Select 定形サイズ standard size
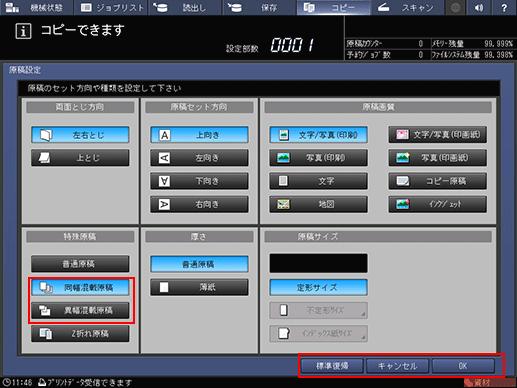Image resolution: width=517 pixels, height=388 pixels. [319, 287]
